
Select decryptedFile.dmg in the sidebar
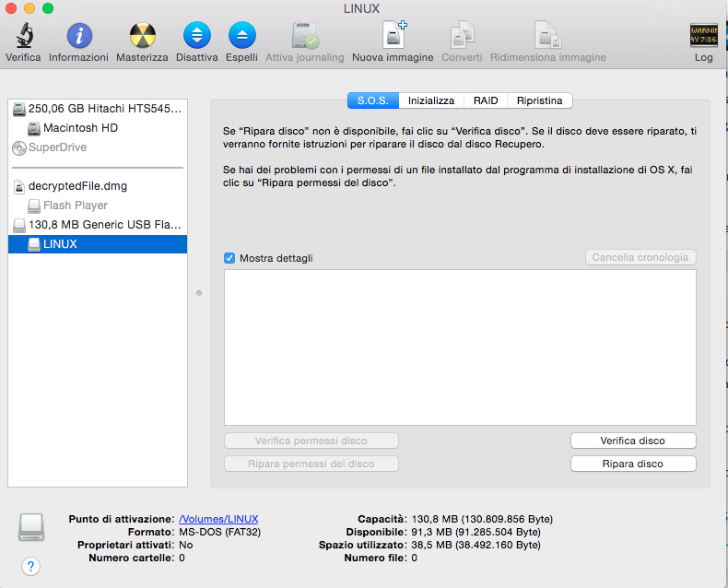[77, 186]
